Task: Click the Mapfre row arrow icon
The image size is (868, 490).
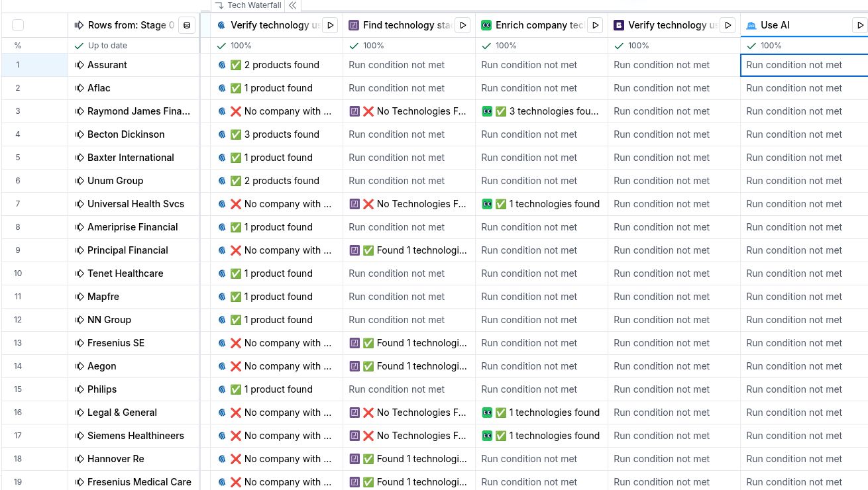Action: click(x=80, y=297)
